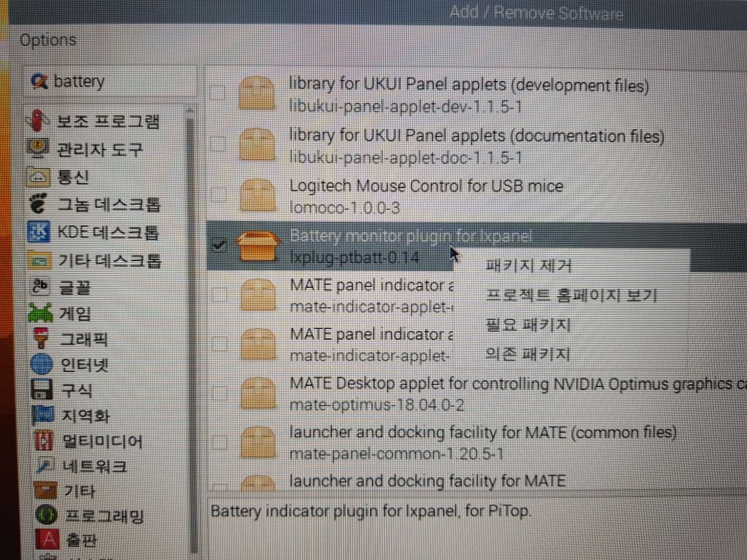747x560 pixels.
Task: Click the 'Battery indicator plugin for lxpanel' description
Action: click(x=371, y=511)
